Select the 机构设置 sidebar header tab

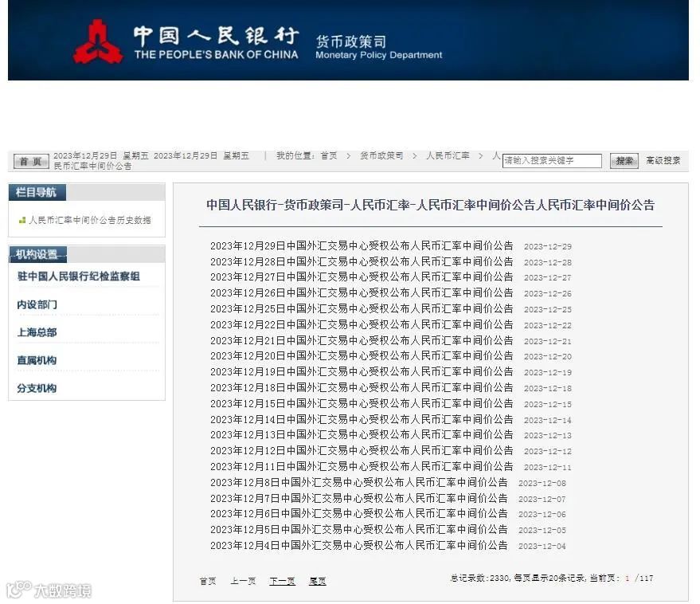38,254
